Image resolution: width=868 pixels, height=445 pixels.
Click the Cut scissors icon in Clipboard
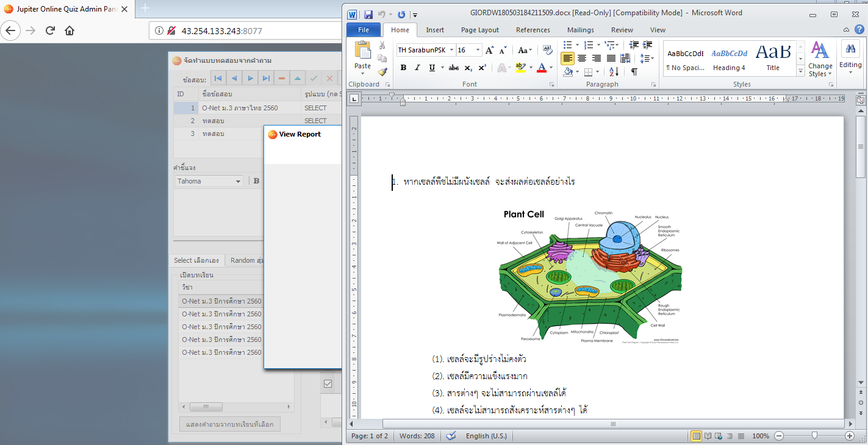click(x=382, y=45)
